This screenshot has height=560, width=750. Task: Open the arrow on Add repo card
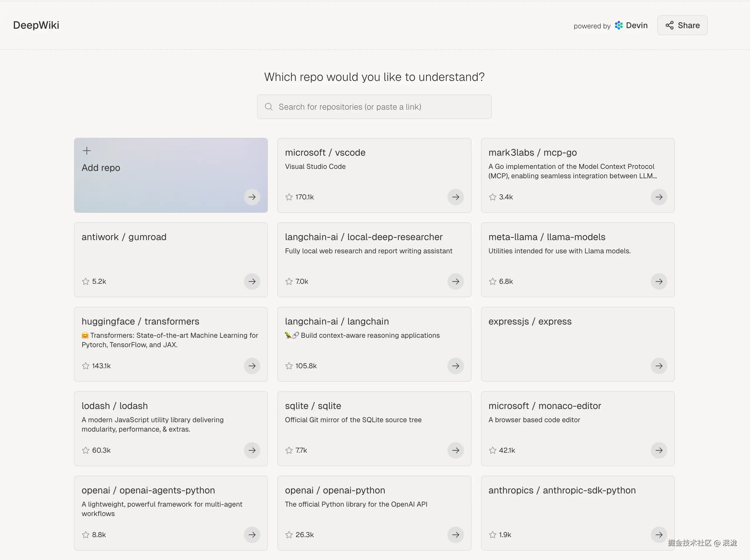point(252,197)
